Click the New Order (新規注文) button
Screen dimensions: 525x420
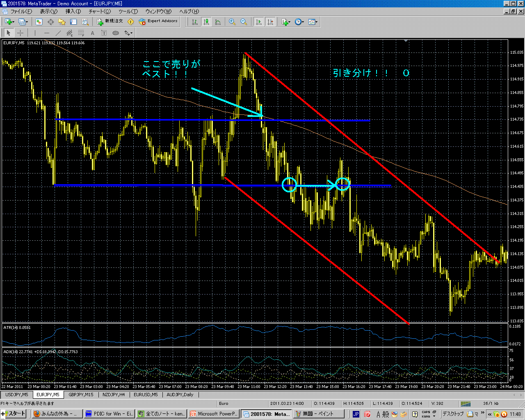(x=110, y=21)
